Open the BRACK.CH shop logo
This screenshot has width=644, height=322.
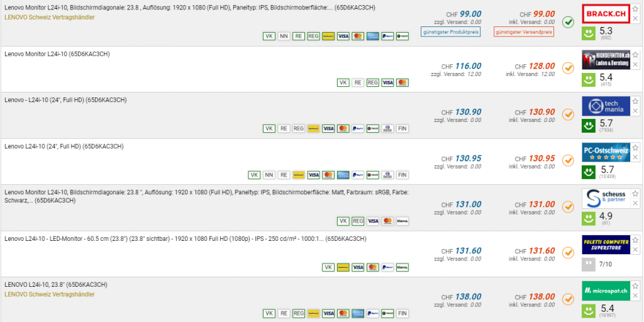coord(606,14)
